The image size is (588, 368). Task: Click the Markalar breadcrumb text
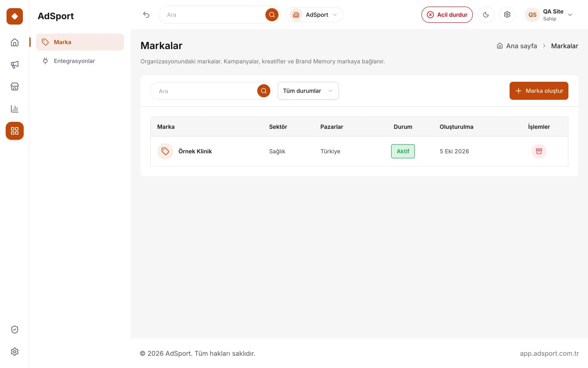565,46
